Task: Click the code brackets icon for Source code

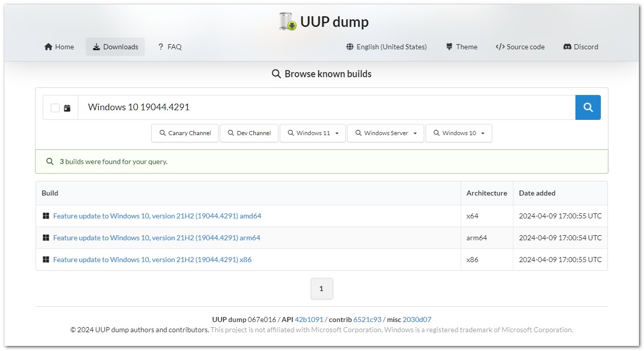Action: [500, 47]
